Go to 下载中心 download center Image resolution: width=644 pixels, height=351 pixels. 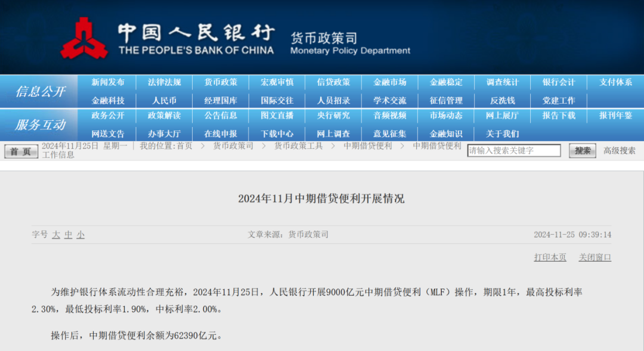(x=277, y=133)
